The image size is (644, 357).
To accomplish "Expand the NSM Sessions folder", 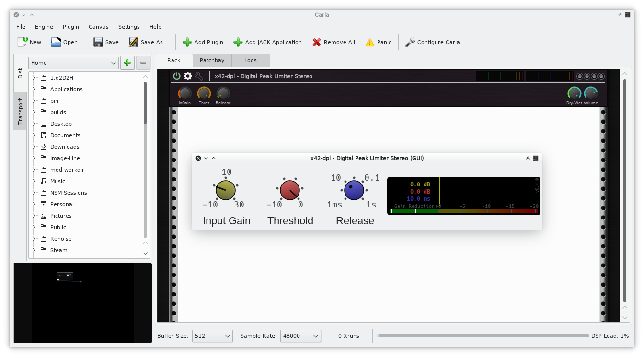I will (34, 193).
